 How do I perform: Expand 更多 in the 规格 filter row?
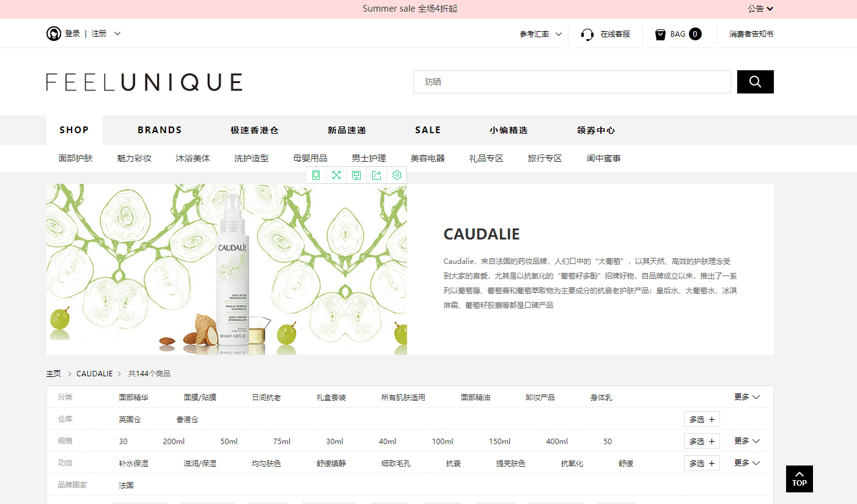pyautogui.click(x=747, y=441)
